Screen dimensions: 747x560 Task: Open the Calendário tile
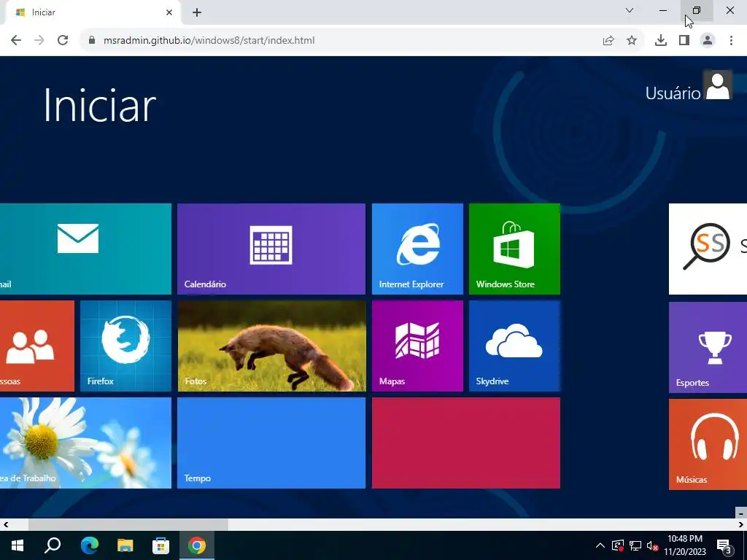tap(271, 249)
